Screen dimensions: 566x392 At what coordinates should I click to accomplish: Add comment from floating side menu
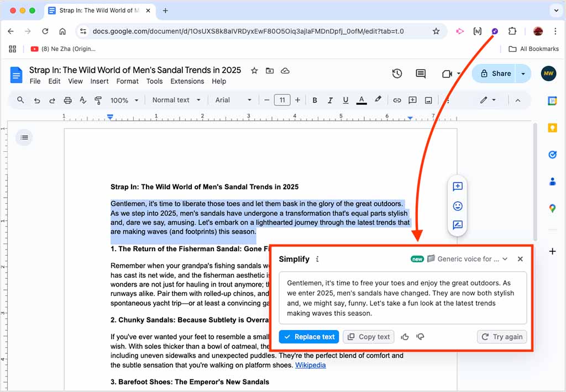click(x=457, y=187)
